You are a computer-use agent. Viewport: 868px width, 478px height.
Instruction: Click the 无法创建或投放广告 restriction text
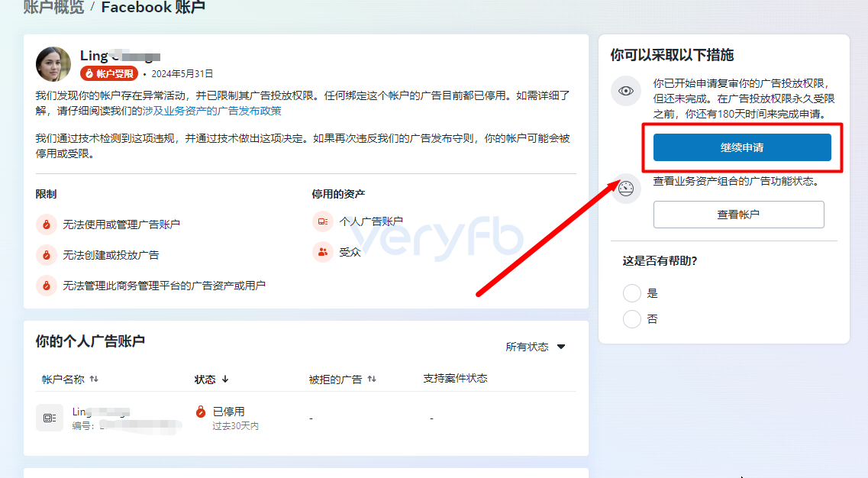coord(111,255)
